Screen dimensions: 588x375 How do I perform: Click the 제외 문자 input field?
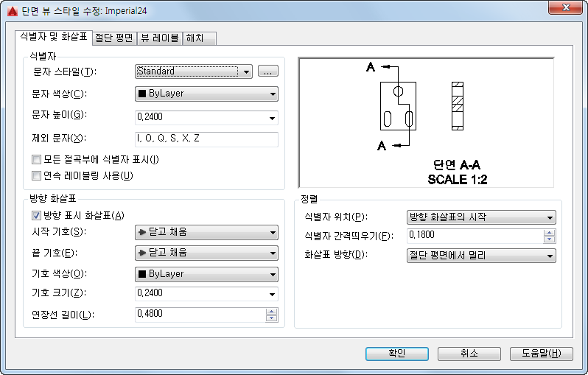point(206,139)
